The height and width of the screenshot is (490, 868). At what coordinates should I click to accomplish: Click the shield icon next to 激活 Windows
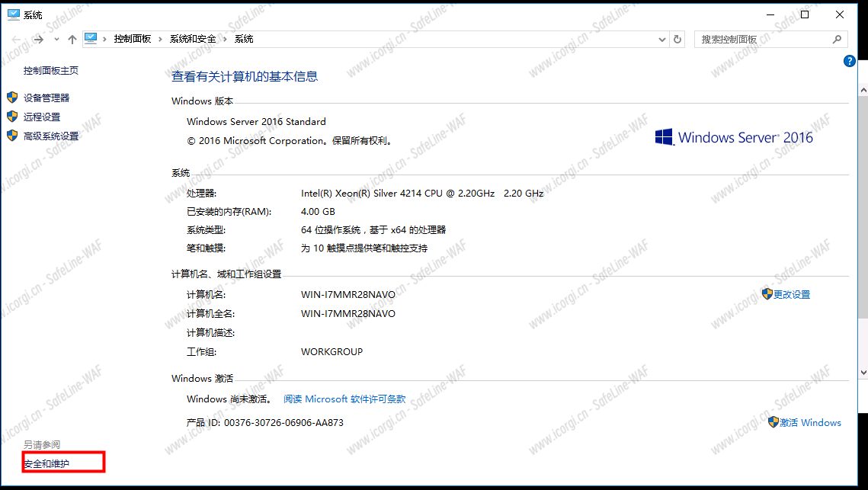pos(774,422)
